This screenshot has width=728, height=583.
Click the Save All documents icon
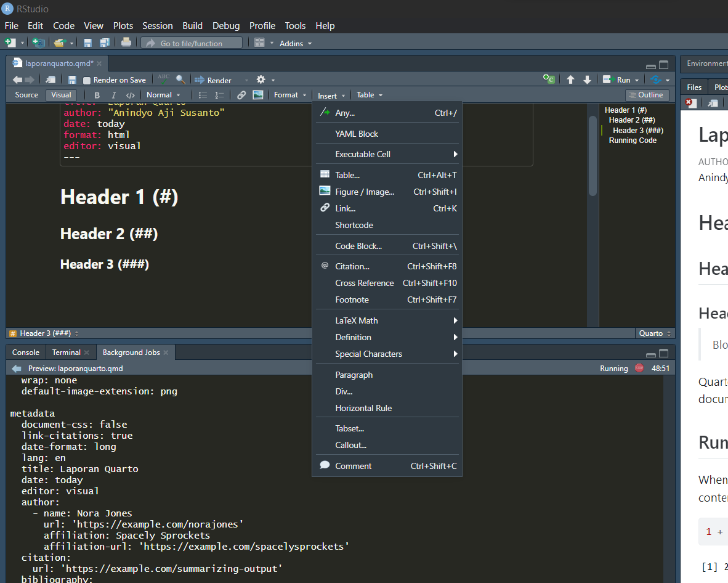(x=105, y=43)
